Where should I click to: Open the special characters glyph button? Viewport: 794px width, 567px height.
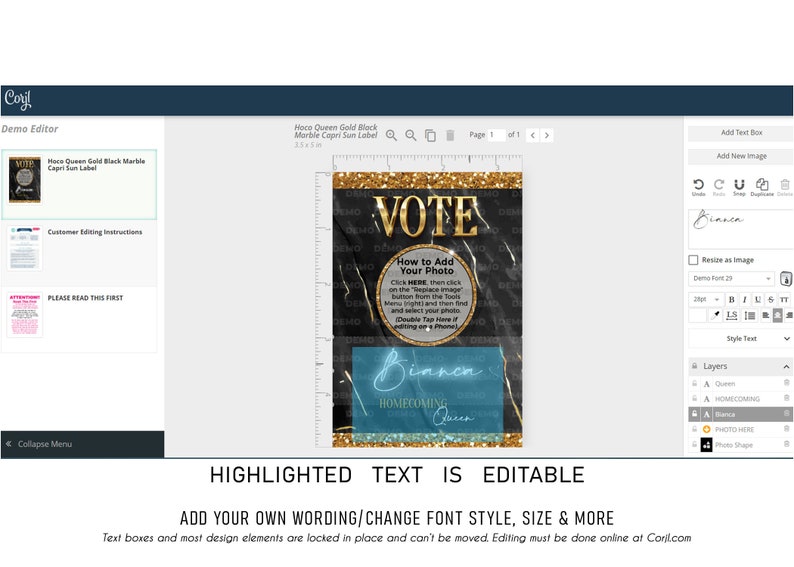click(x=785, y=278)
